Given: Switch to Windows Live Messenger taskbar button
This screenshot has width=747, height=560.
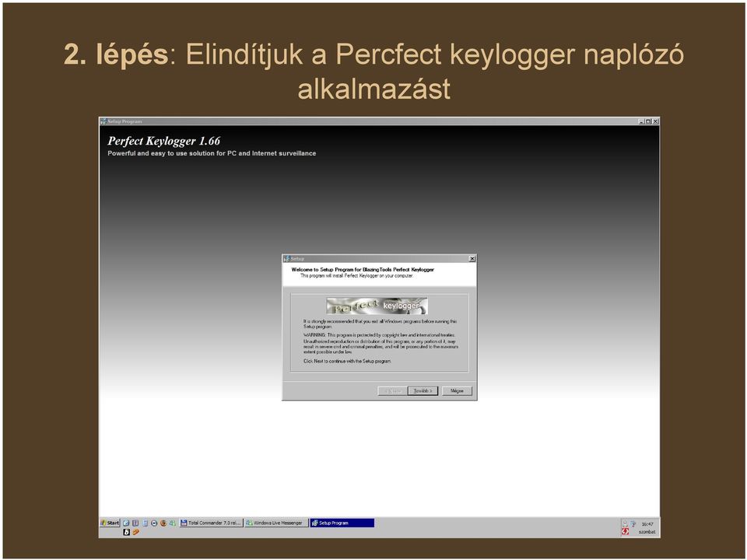Looking at the screenshot, I should (x=276, y=523).
